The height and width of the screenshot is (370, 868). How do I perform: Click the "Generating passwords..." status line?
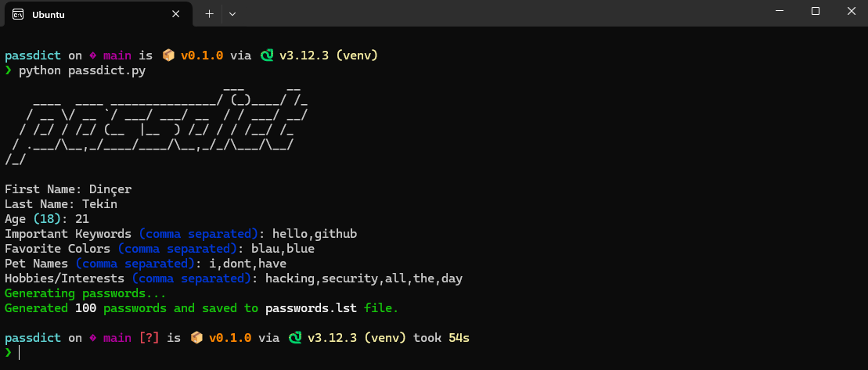85,293
